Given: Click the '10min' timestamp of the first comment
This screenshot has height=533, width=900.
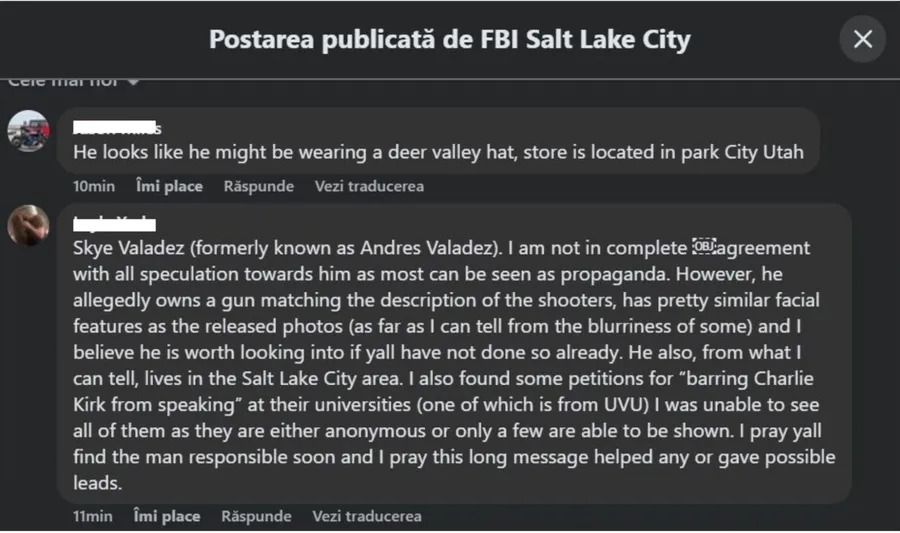Looking at the screenshot, I should click(x=93, y=186).
